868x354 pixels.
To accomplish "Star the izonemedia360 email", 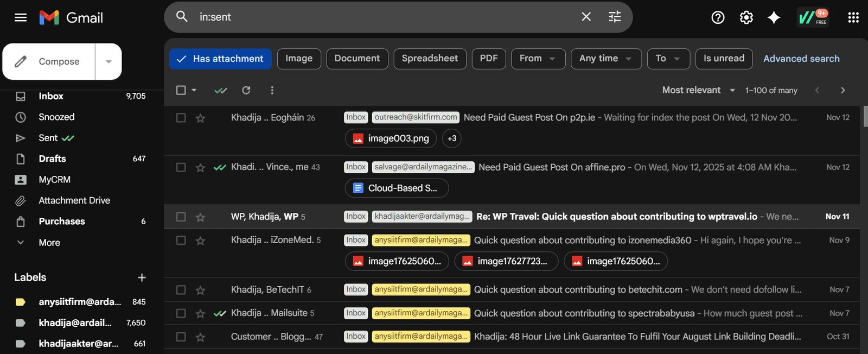I will pyautogui.click(x=200, y=240).
